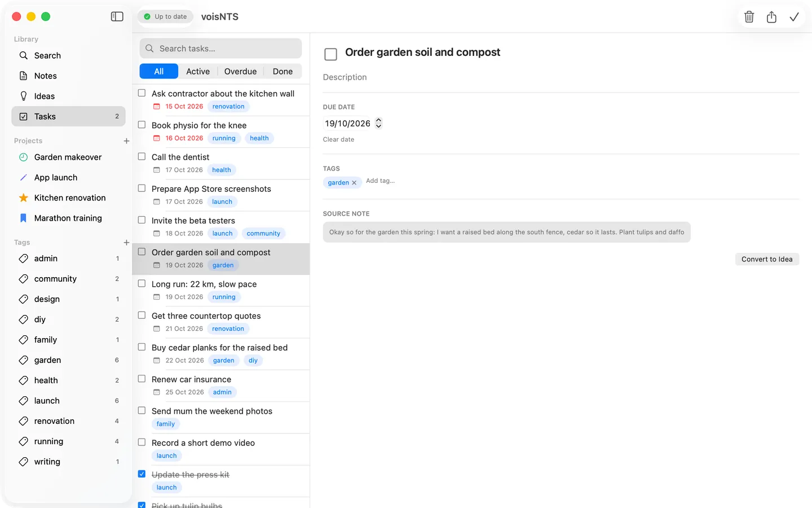Click the Convert to Idea button
This screenshot has height=508, width=812.
coord(767,259)
